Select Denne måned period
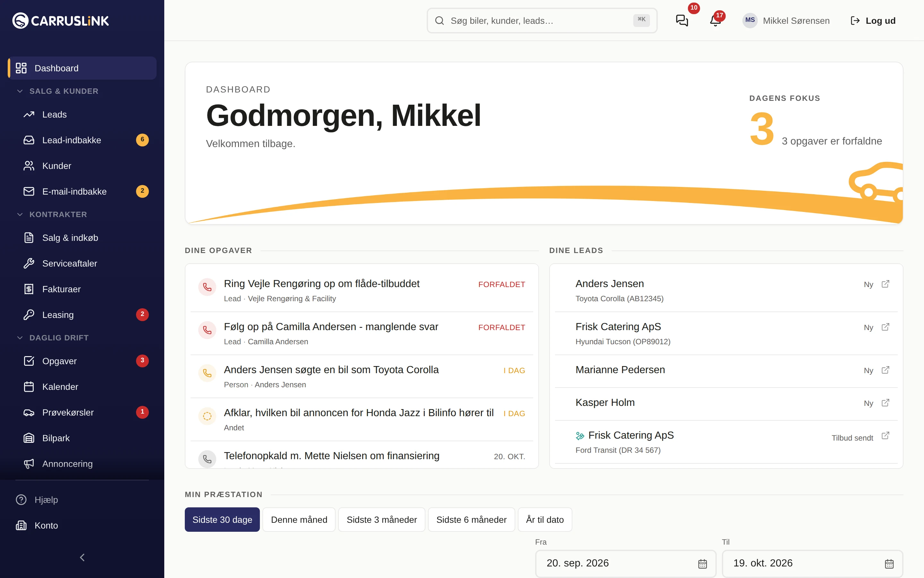The height and width of the screenshot is (578, 924). point(299,520)
